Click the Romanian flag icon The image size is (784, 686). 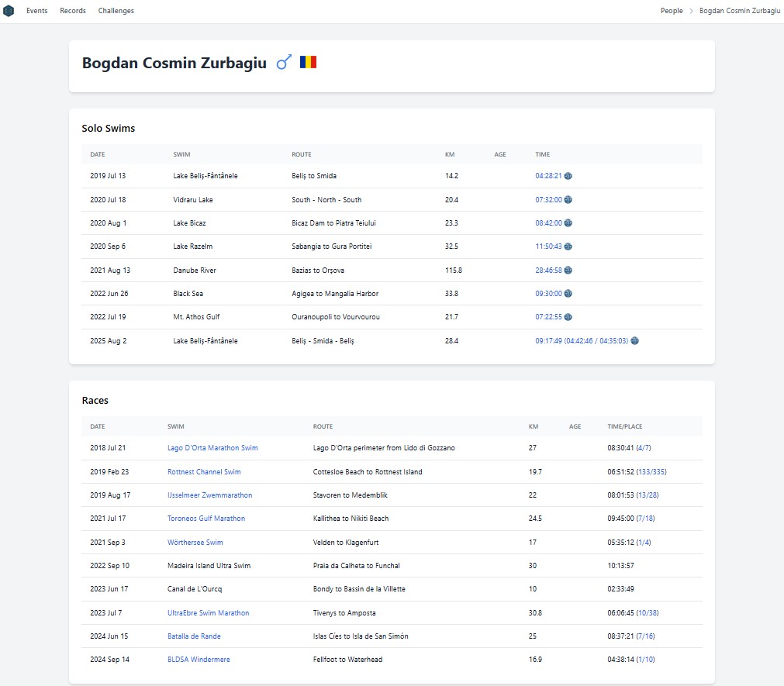(x=309, y=62)
